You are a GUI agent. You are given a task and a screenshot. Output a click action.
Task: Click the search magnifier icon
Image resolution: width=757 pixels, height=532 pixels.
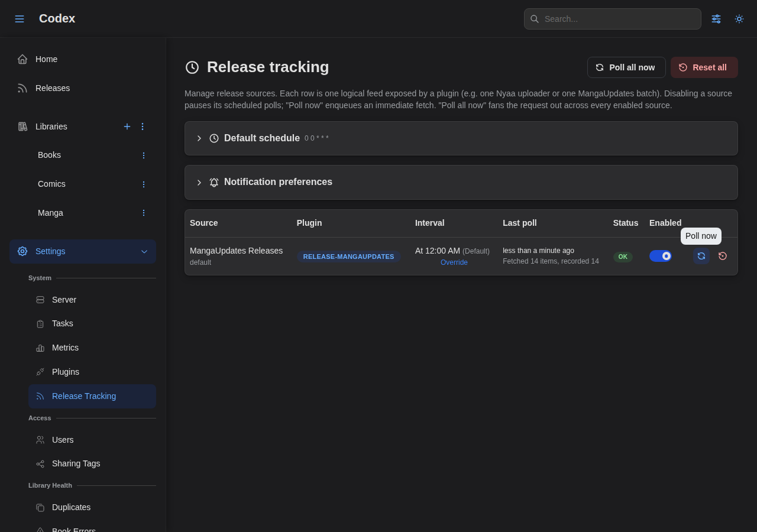[535, 19]
